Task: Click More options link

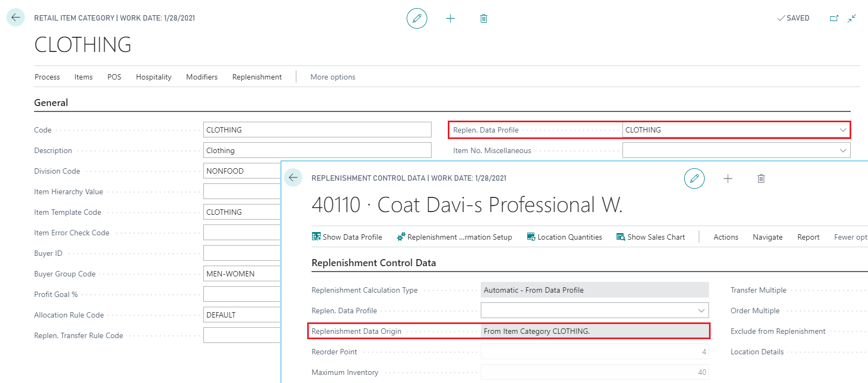Action: [333, 77]
